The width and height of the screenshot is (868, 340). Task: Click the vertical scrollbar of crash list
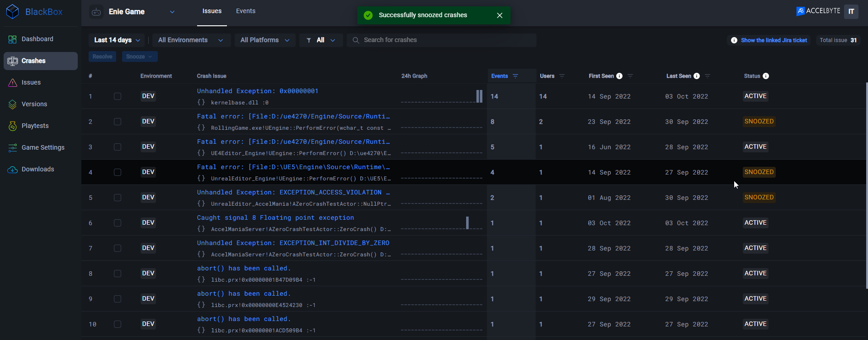866,185
